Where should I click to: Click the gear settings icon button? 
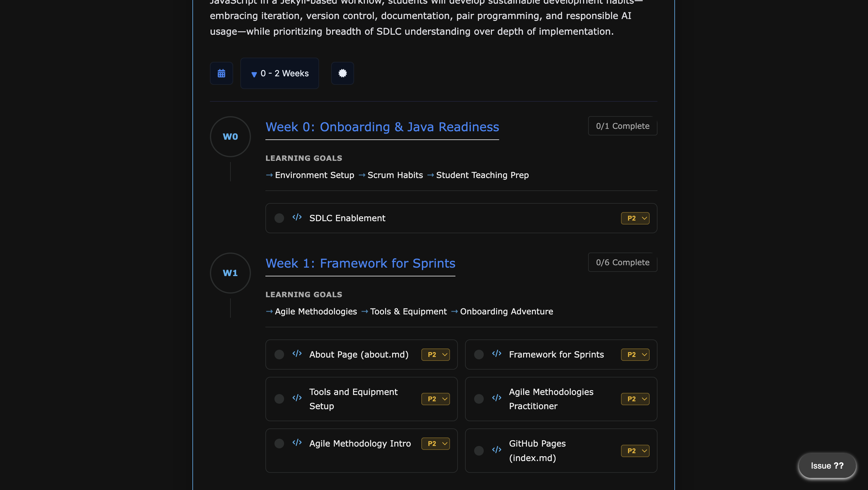[342, 73]
